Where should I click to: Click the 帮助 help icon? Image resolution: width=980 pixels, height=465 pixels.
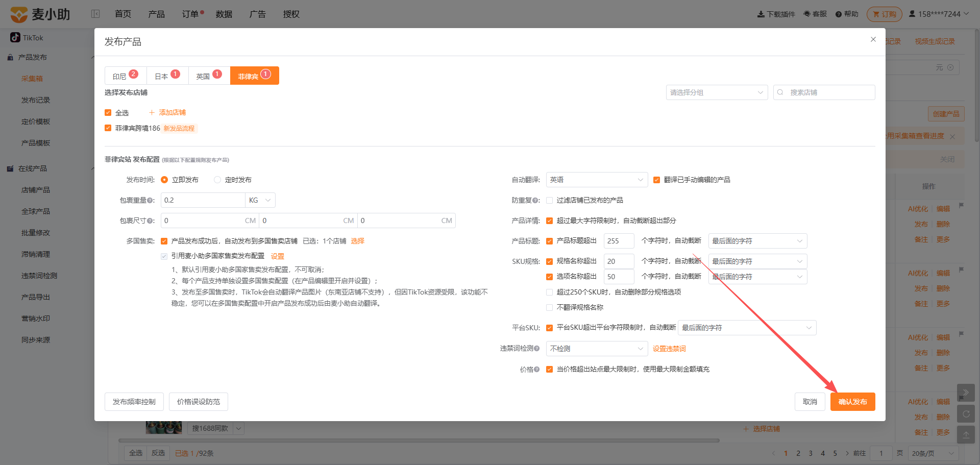coord(839,14)
